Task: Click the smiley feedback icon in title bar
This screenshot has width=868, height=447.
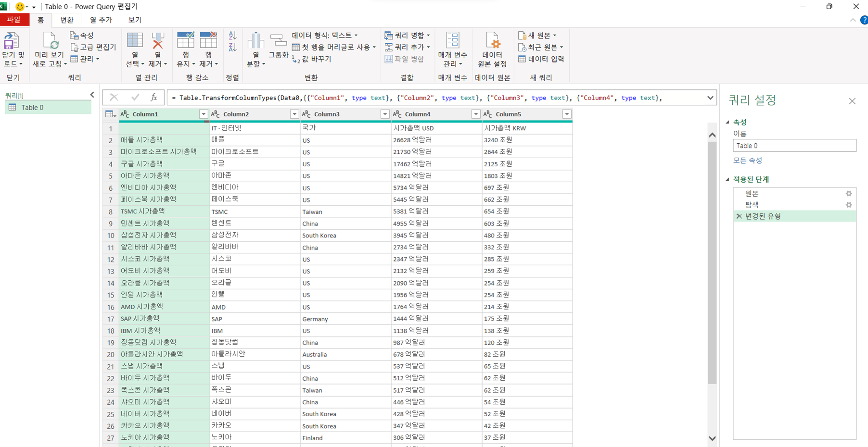Action: coord(20,7)
